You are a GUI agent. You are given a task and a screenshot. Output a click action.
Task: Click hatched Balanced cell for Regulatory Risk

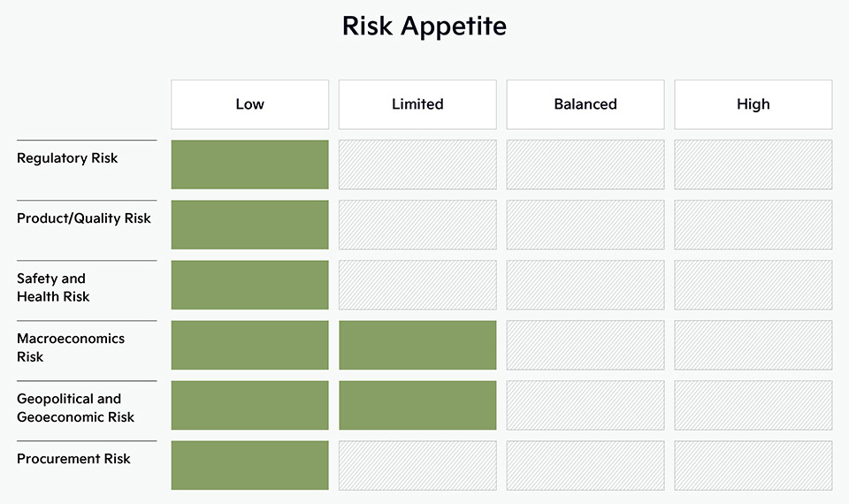pos(585,164)
